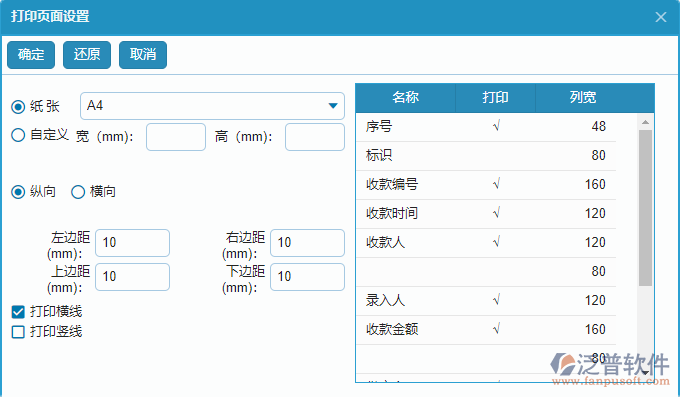The width and height of the screenshot is (680, 397).
Task: Click the 右边距 input field
Action: click(307, 243)
